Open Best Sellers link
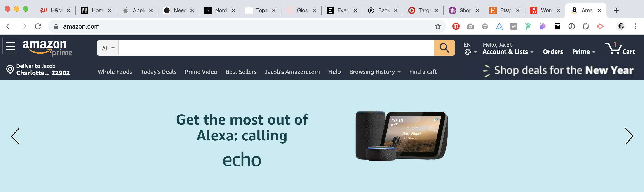The height and width of the screenshot is (192, 644). click(x=241, y=72)
